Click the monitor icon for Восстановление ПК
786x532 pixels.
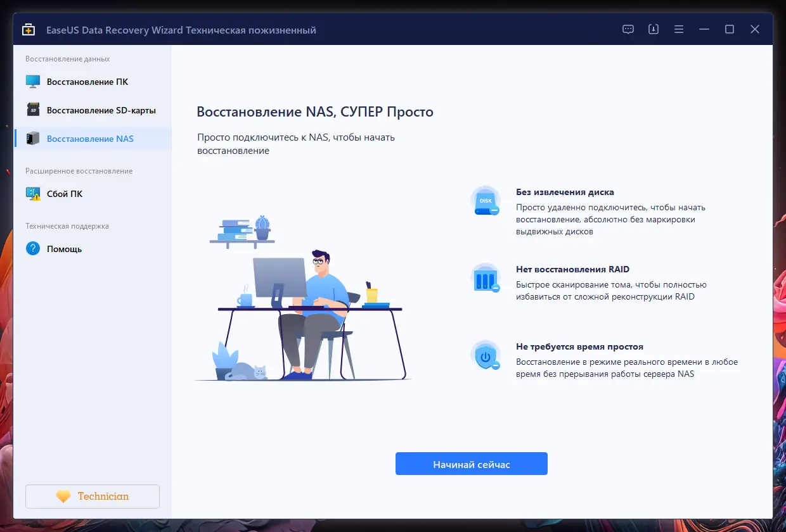pos(33,82)
